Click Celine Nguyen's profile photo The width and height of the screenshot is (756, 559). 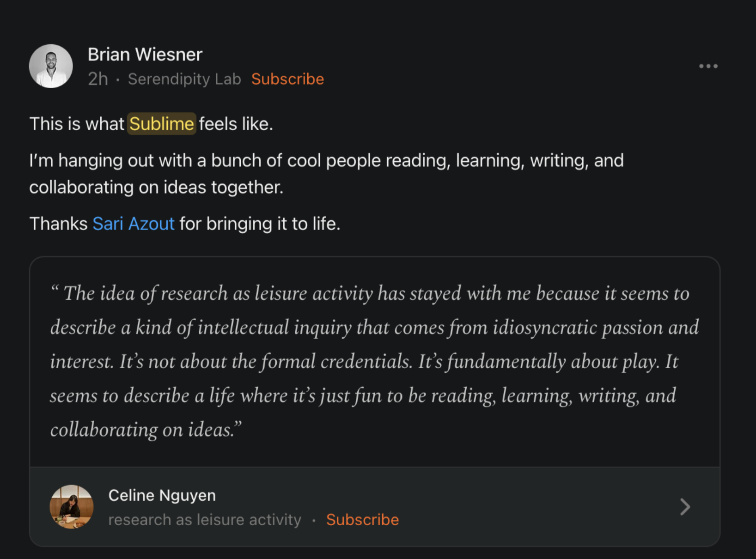[x=72, y=507]
